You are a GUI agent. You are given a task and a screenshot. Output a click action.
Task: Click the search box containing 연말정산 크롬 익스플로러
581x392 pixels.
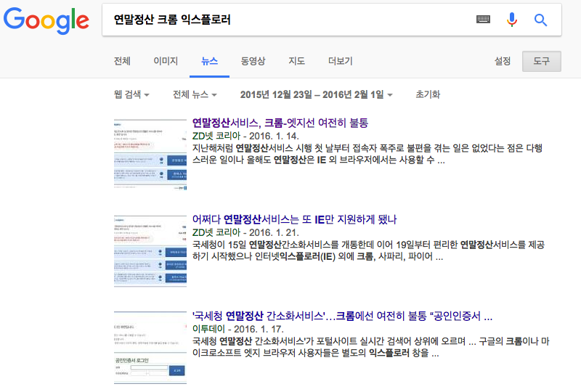click(332, 20)
